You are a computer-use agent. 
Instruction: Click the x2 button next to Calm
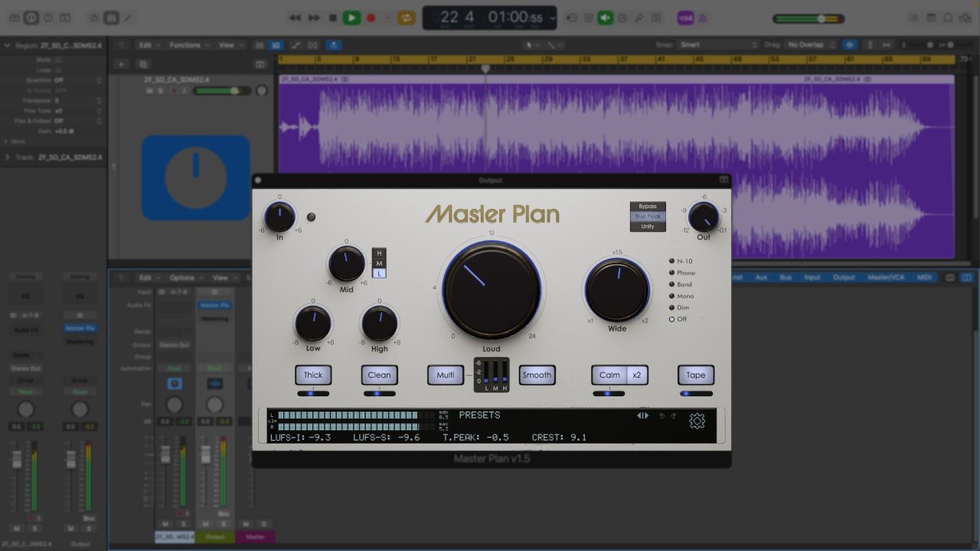pyautogui.click(x=638, y=375)
